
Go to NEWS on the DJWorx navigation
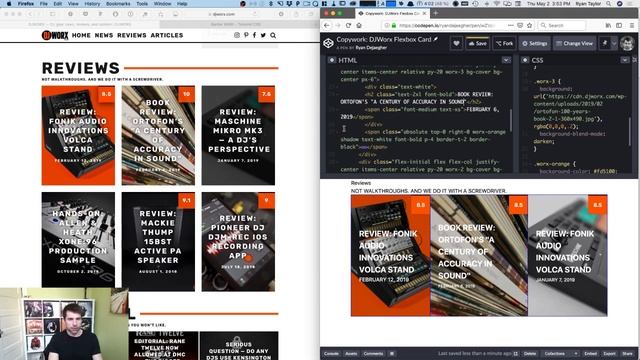(x=104, y=36)
